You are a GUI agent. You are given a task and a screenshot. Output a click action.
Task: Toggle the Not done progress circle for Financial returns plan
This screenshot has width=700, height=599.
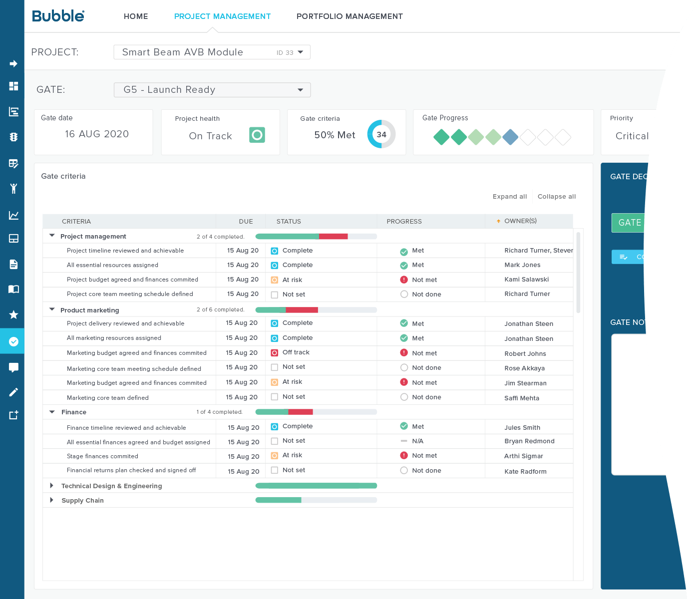[x=404, y=470]
